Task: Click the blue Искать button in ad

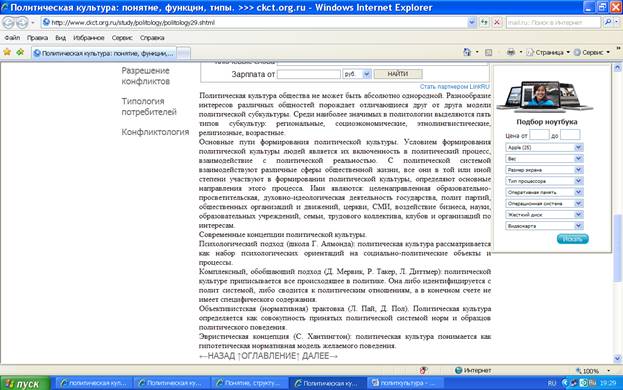Action: tap(573, 239)
